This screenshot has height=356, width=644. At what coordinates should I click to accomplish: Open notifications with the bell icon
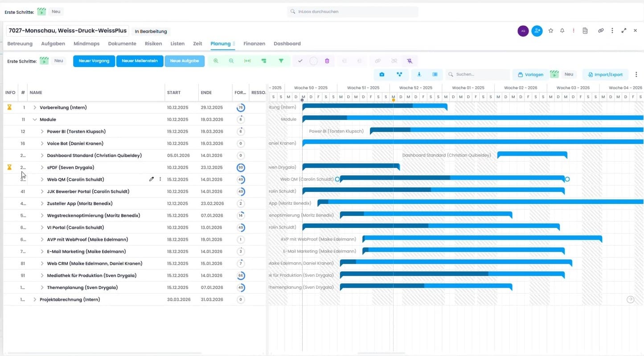pos(562,31)
